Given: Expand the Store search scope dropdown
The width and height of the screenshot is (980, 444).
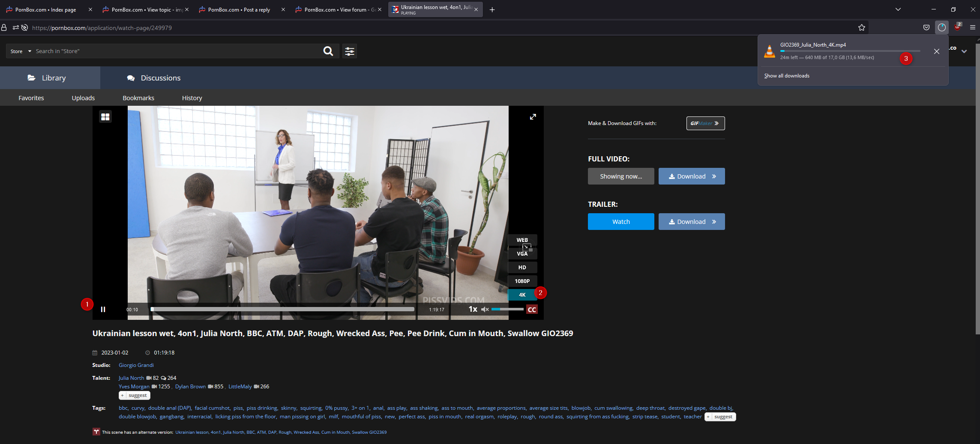Looking at the screenshot, I should [x=21, y=51].
